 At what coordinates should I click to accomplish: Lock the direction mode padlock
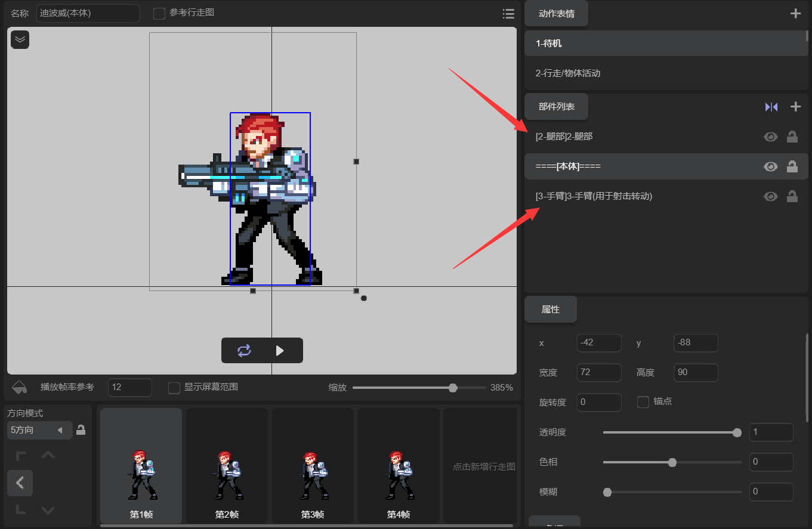[81, 429]
